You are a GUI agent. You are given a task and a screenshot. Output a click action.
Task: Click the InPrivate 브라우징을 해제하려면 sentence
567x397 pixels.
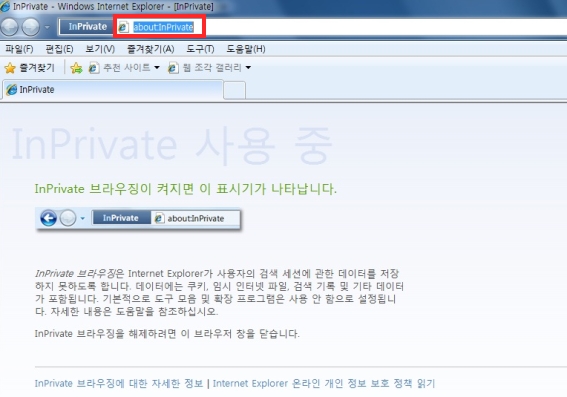(x=167, y=333)
